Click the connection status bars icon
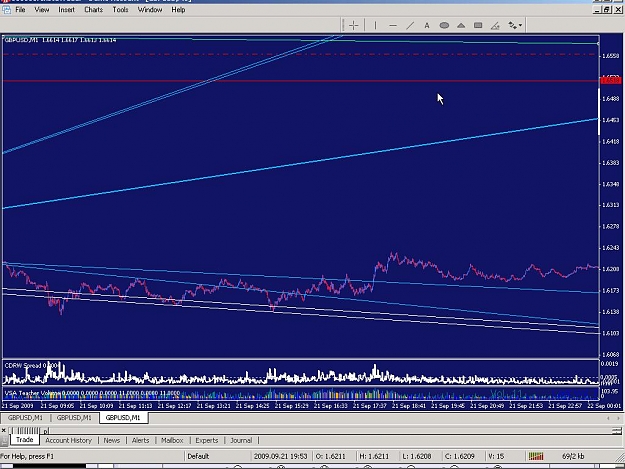Image resolution: width=625 pixels, height=469 pixels. (x=536, y=456)
